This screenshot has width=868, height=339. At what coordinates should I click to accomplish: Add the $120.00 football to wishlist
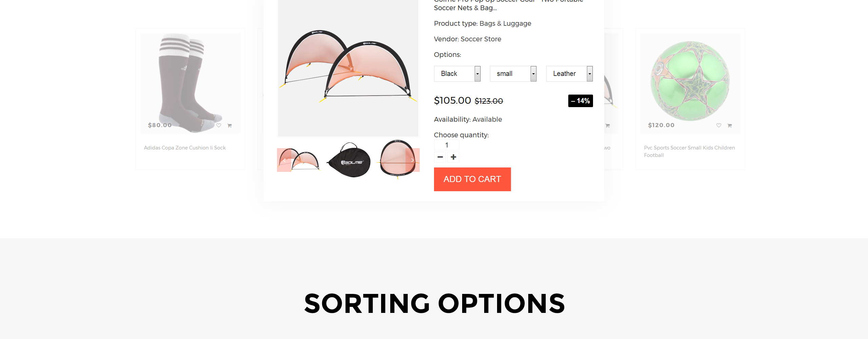[719, 125]
